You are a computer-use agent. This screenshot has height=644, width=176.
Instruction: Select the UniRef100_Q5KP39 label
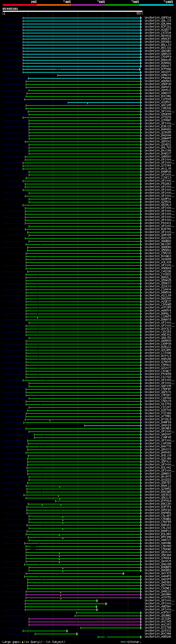[158, 84]
